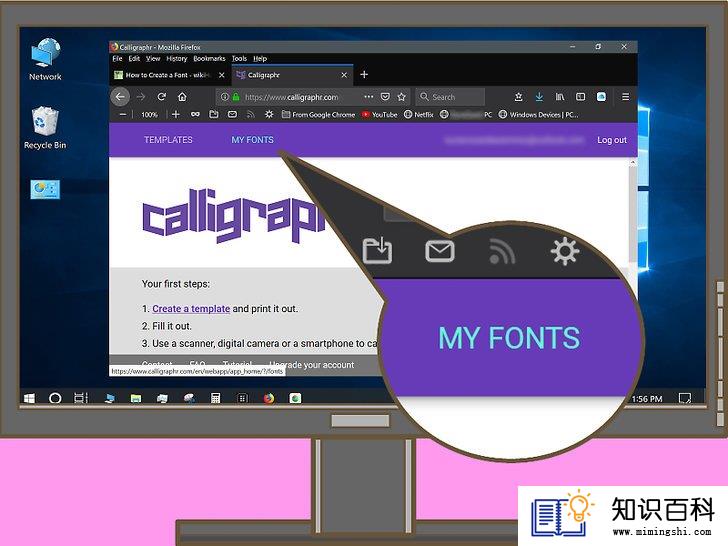The image size is (728, 546).
Task: Open page actions three-dot menu
Action: (369, 97)
